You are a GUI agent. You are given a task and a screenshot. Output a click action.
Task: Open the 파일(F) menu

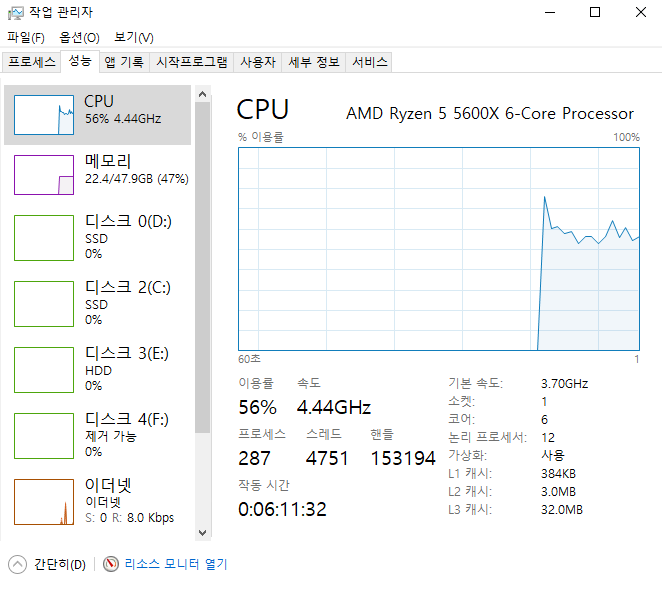click(x=26, y=38)
